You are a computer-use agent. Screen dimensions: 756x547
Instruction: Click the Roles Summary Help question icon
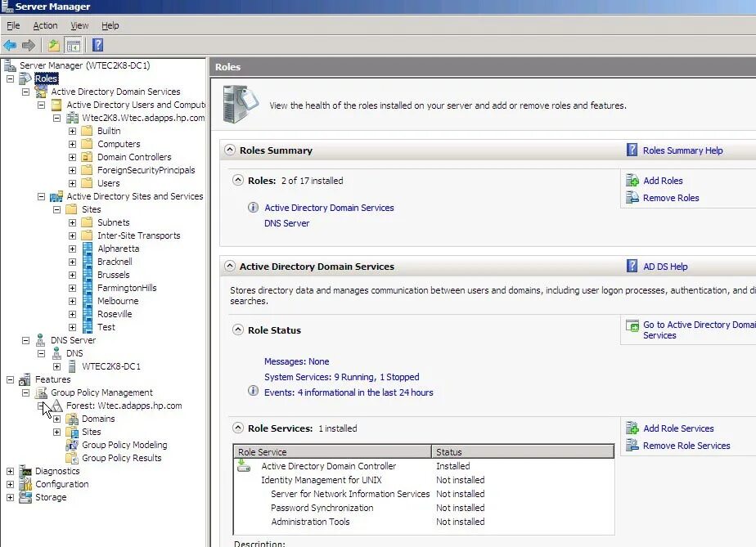[x=632, y=150]
